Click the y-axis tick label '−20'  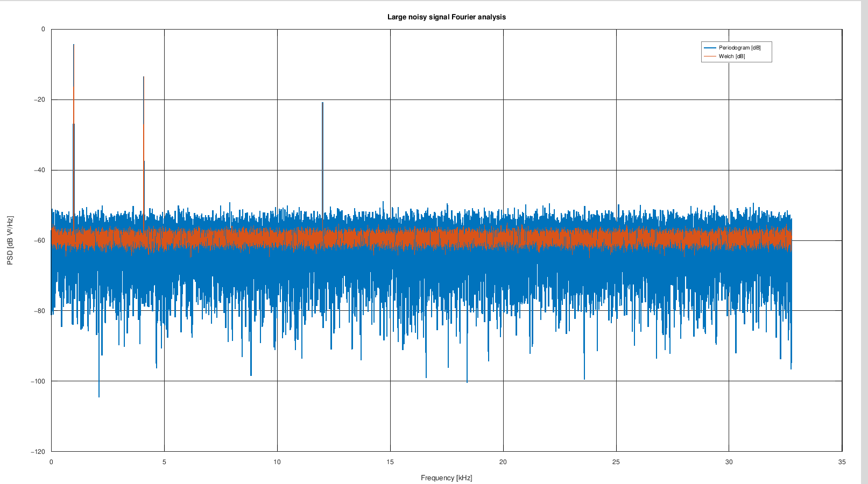39,99
